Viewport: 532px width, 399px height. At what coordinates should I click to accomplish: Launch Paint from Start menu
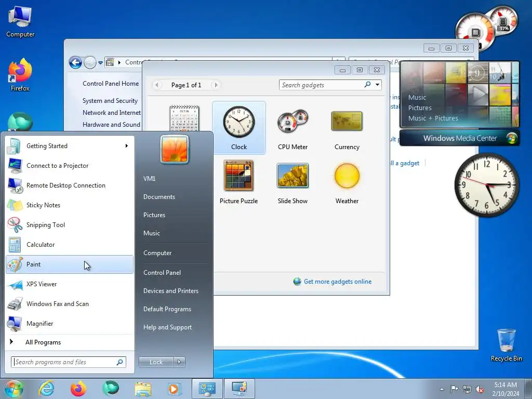coord(70,264)
